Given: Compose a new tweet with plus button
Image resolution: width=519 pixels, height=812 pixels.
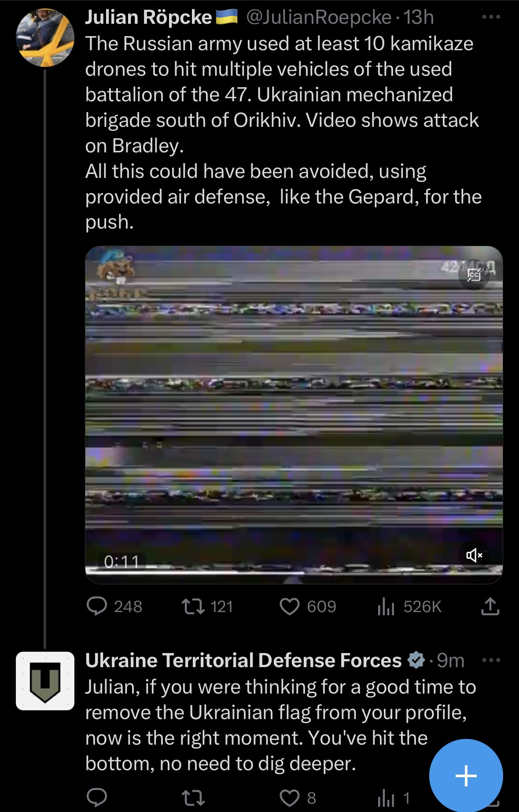Looking at the screenshot, I should tap(466, 775).
